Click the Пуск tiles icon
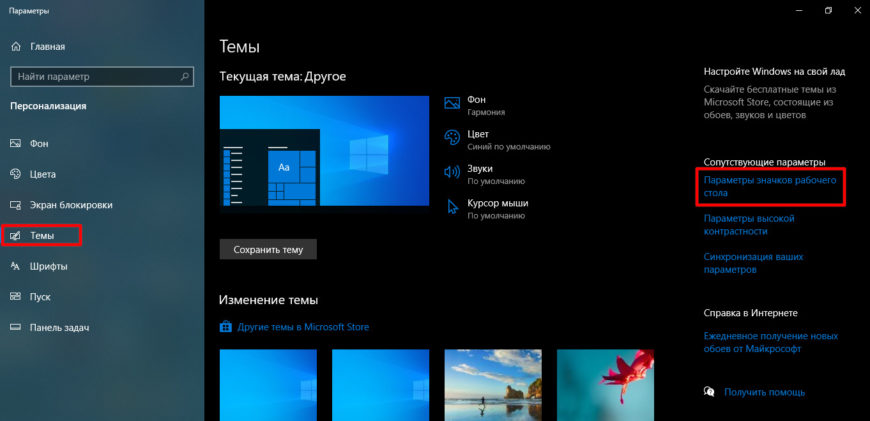Screen dimensions: 870x421 16,297
